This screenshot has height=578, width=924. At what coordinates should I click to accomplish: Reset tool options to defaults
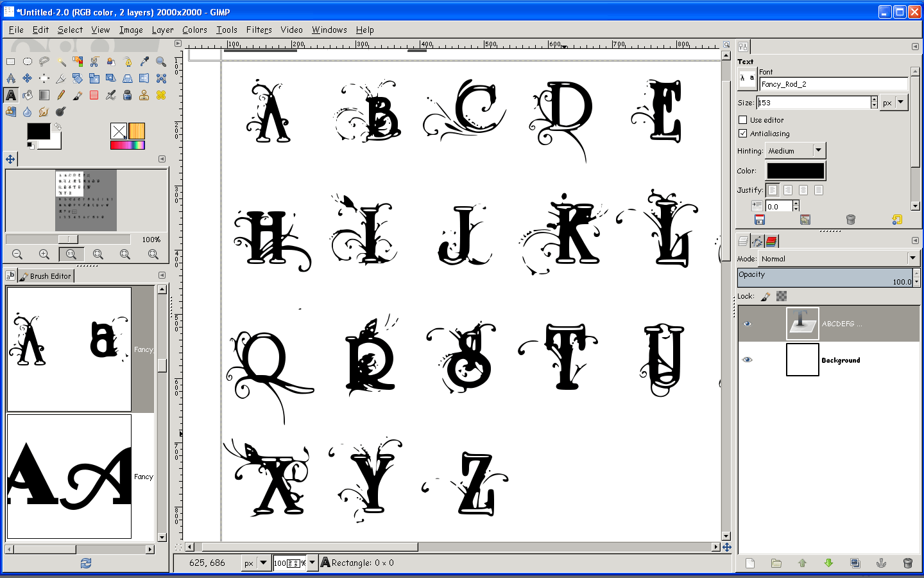click(897, 220)
